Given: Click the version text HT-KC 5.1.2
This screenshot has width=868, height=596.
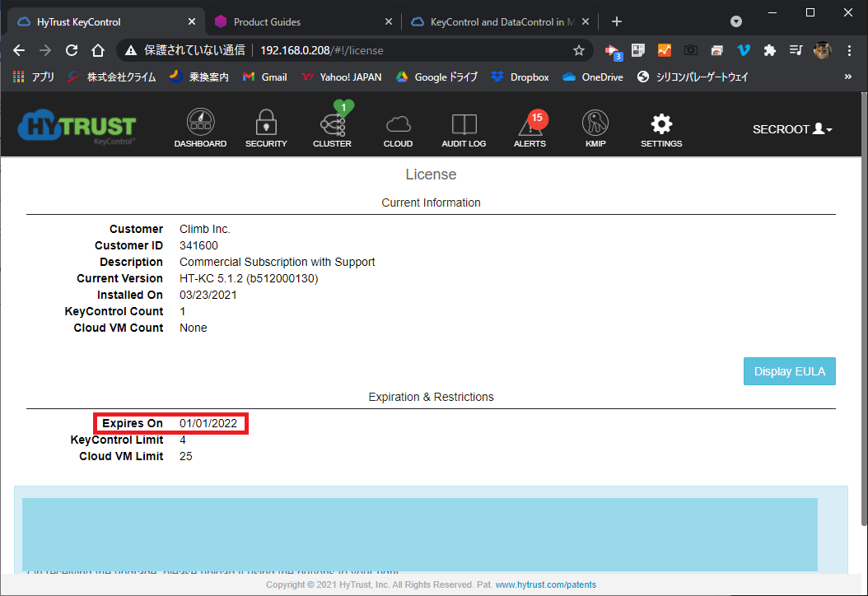Looking at the screenshot, I should point(249,278).
